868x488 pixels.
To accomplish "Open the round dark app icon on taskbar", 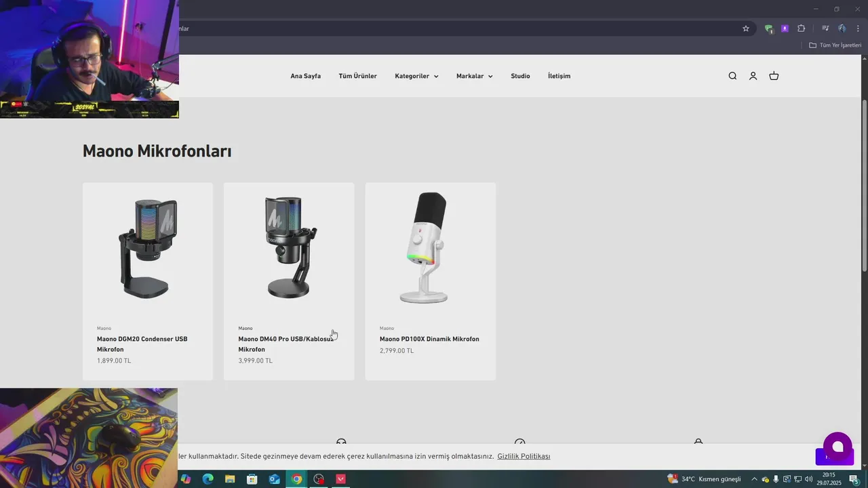I will click(319, 479).
